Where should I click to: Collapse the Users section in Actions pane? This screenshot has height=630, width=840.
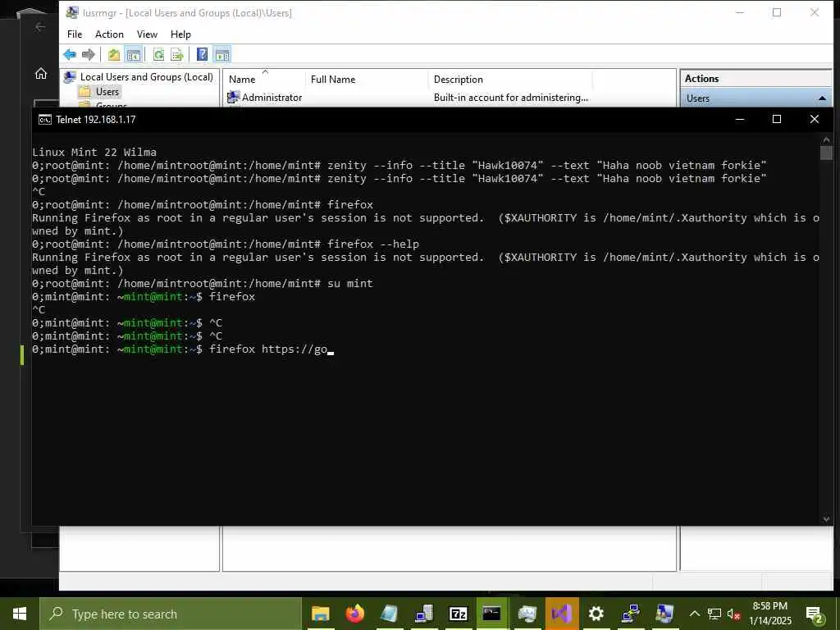pos(822,98)
